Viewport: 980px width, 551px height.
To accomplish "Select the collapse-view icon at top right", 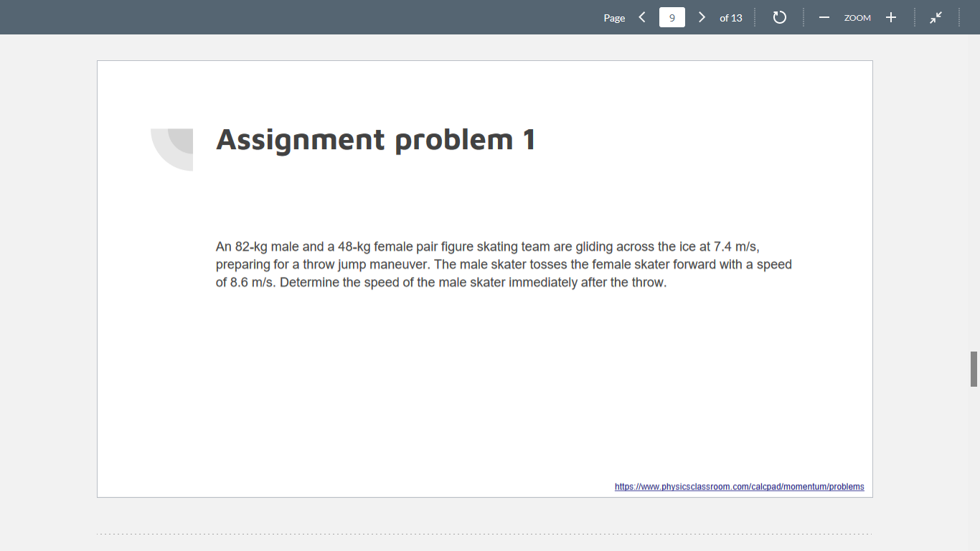I will (936, 17).
